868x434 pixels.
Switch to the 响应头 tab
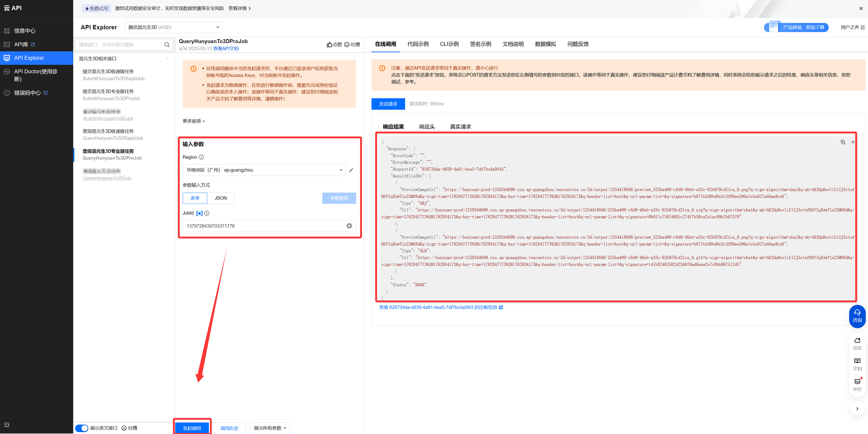(427, 127)
